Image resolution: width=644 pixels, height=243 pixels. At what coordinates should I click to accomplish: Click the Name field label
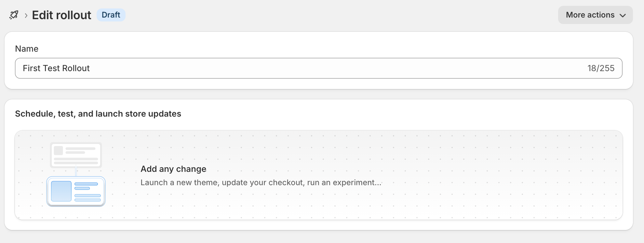[x=27, y=49]
